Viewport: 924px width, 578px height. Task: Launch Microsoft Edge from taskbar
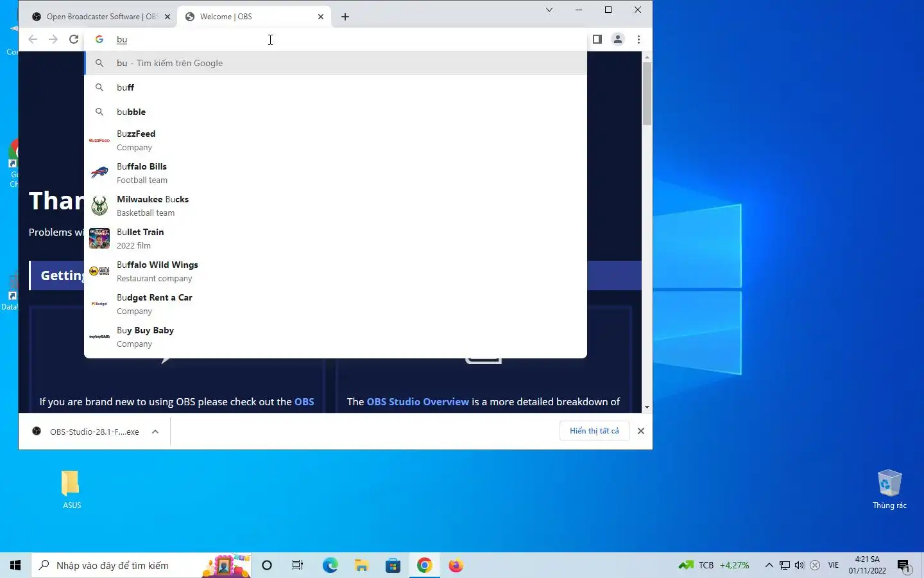pos(330,565)
